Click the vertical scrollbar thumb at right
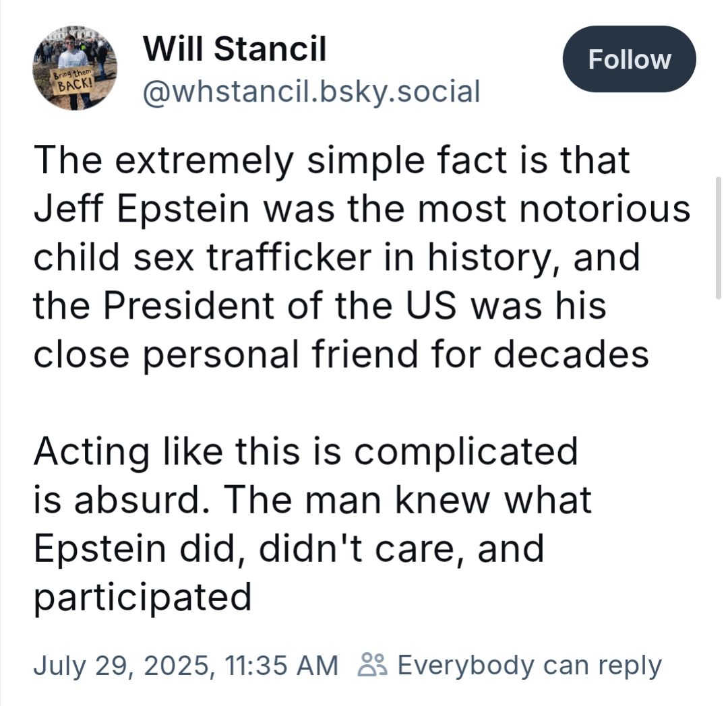Image resolution: width=728 pixels, height=706 pixels. click(717, 237)
